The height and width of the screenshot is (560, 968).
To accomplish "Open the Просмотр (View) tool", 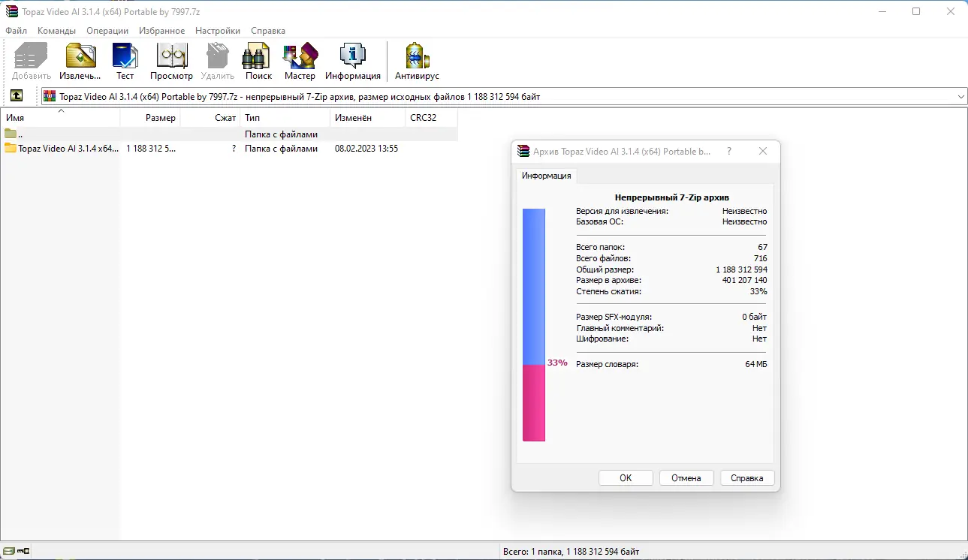I will click(x=171, y=56).
